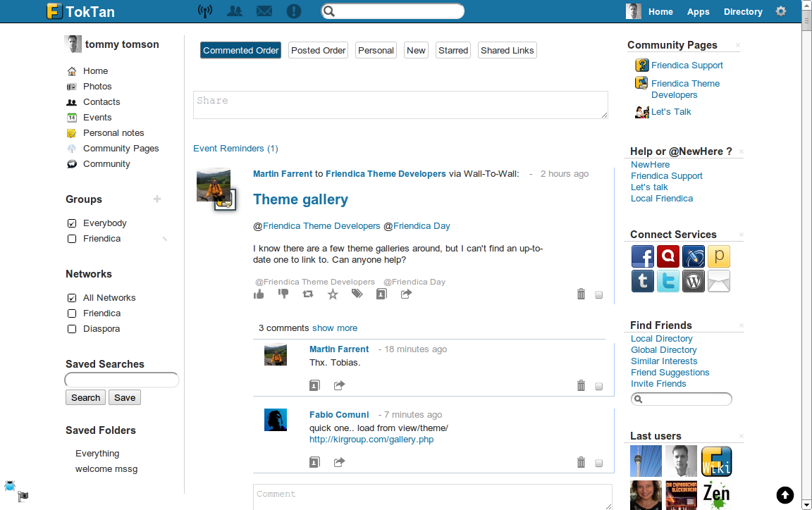
Task: Open the New tab
Action: click(x=416, y=50)
